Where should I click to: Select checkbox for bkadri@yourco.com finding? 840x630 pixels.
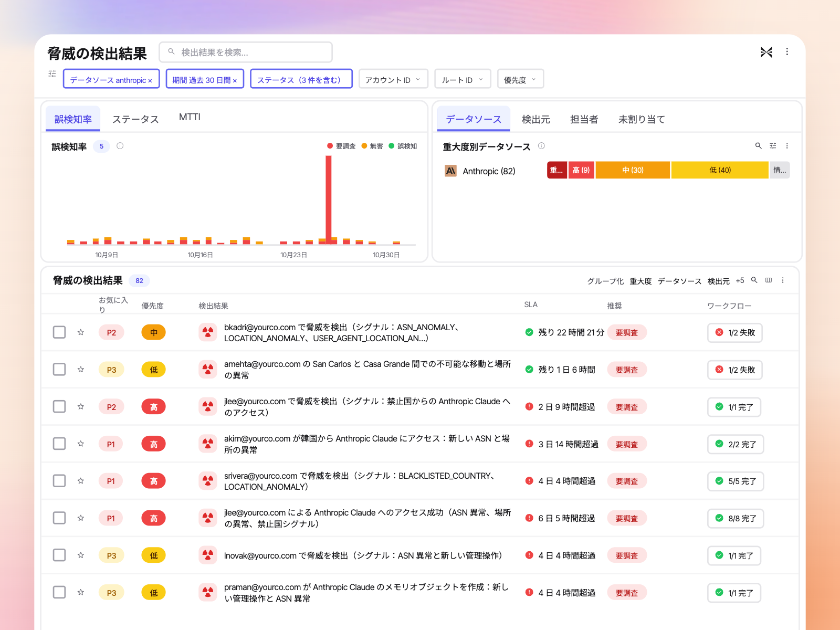coord(59,332)
